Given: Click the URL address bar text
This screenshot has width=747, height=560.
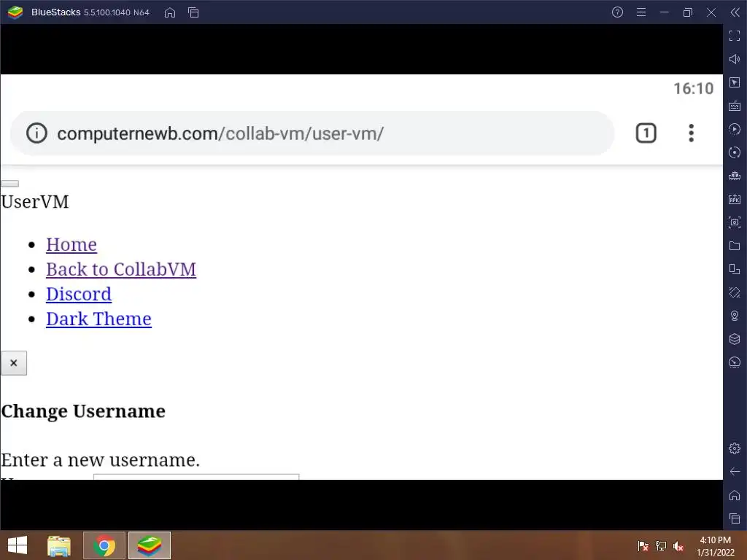Looking at the screenshot, I should point(220,134).
